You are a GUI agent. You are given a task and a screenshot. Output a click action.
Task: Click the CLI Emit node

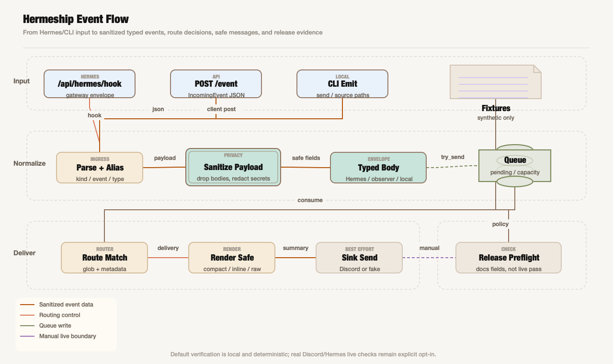(342, 84)
